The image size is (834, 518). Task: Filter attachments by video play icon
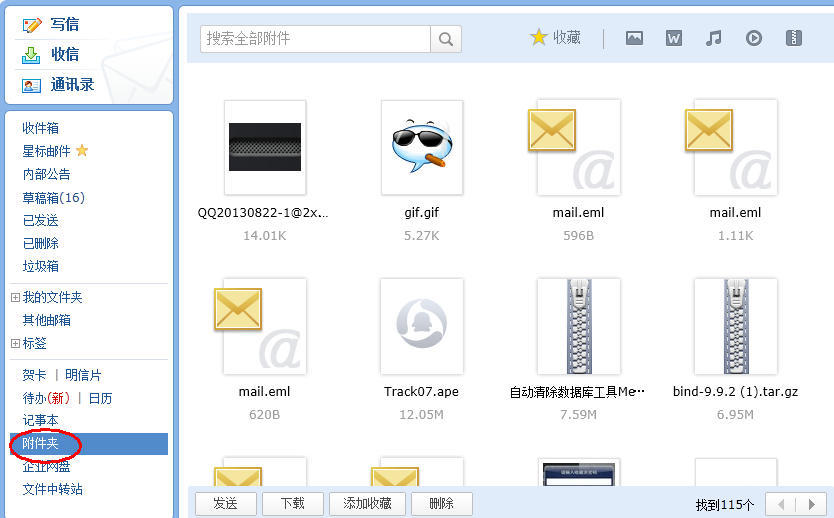click(754, 38)
